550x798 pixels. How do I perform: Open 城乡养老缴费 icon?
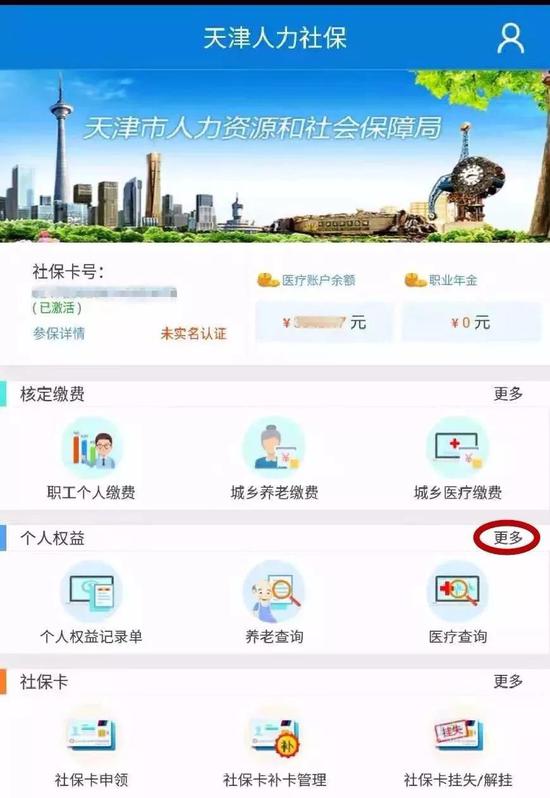[274, 449]
